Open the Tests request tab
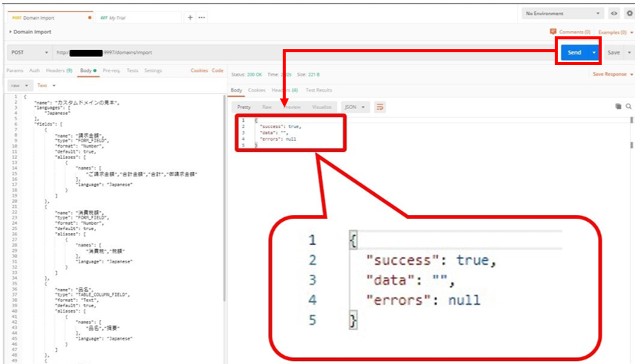Screen dimensions: 635x364 tap(132, 70)
